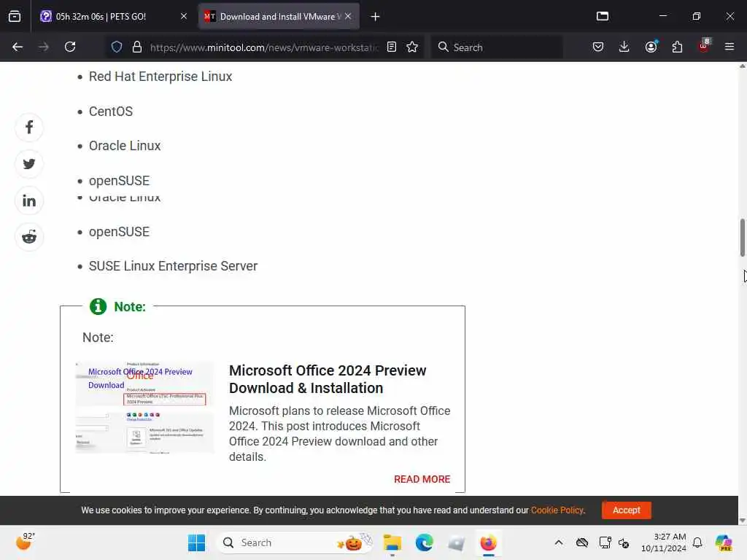Save page to Pocket
Screen dimensions: 747x560
point(598,47)
